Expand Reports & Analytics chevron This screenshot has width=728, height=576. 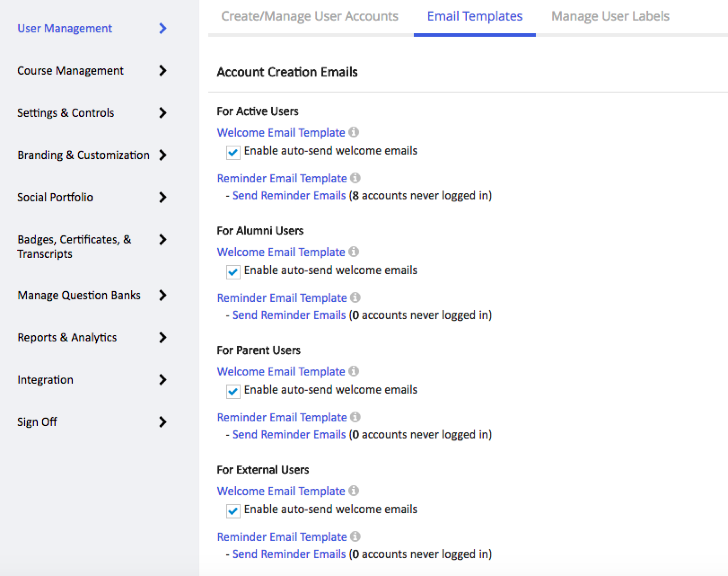tap(162, 337)
